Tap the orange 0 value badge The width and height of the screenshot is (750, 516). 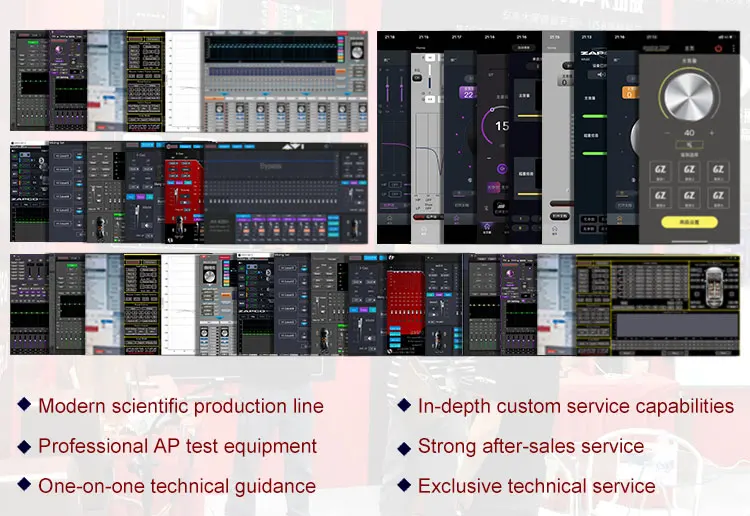click(x=630, y=92)
